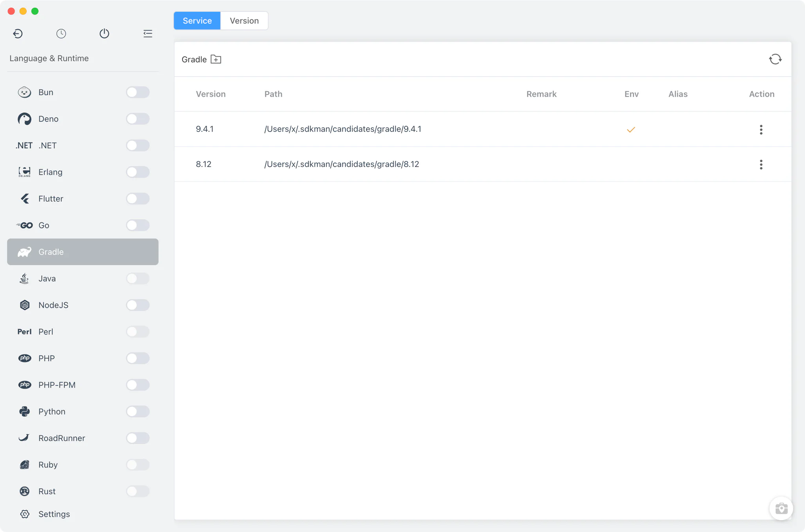Toggle the RoadRunner switch

tap(138, 438)
